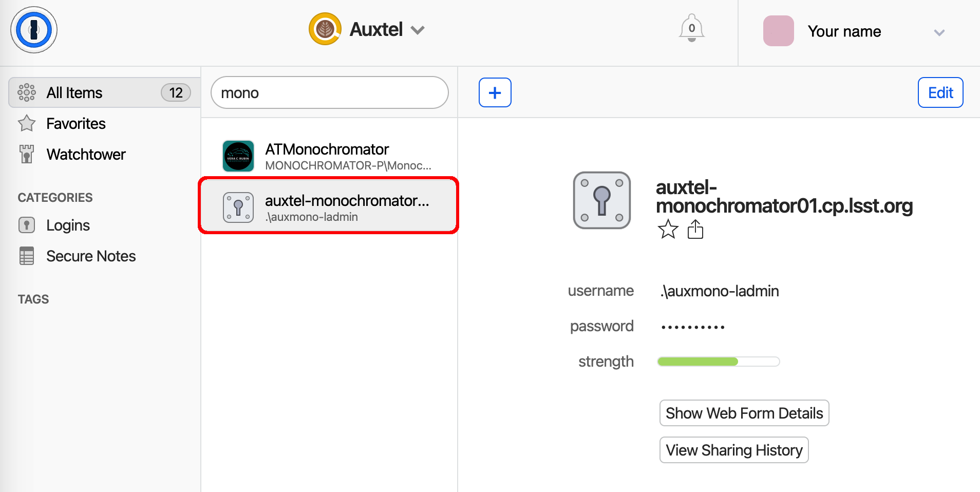This screenshot has height=492, width=980.
Task: Click the 1Password app logo
Action: 33,30
